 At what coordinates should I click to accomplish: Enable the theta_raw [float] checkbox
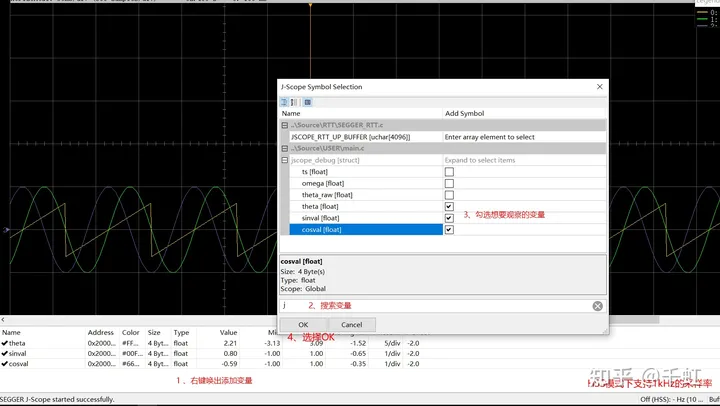449,195
